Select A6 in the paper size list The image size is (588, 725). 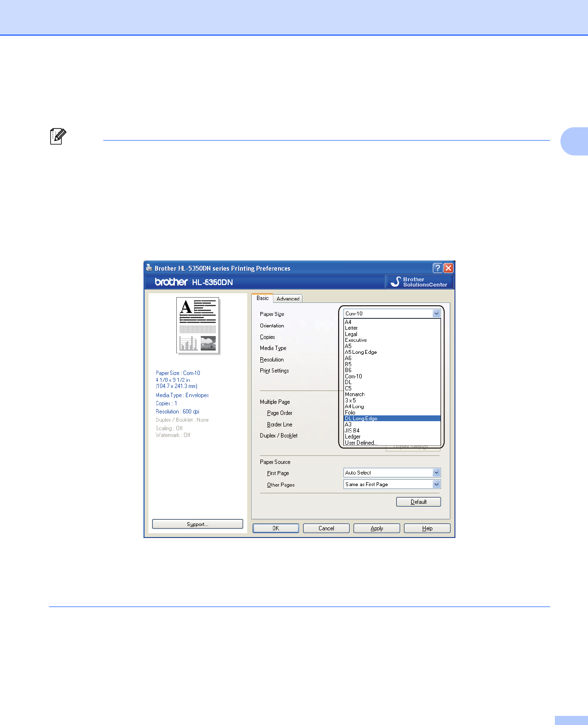point(392,358)
